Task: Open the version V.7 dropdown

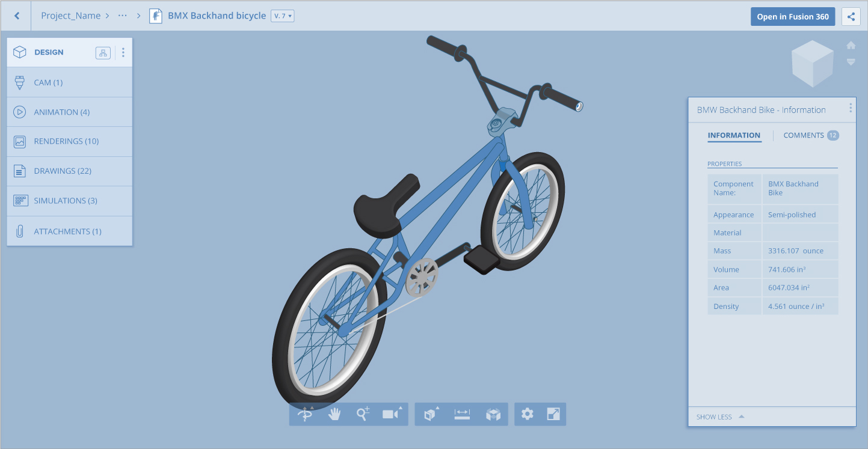Action: (x=283, y=16)
